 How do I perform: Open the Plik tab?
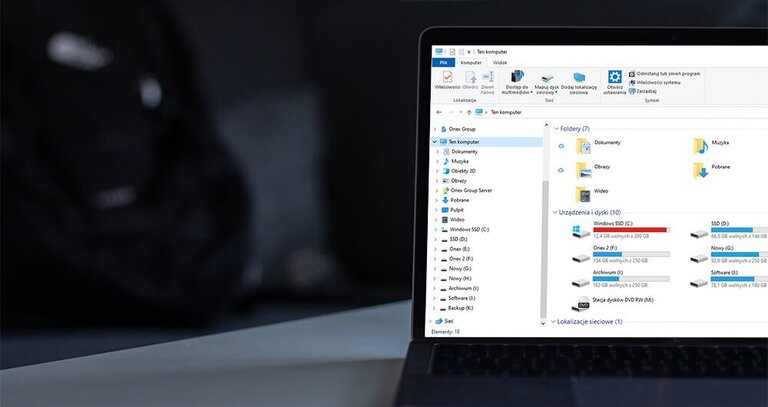[x=444, y=63]
